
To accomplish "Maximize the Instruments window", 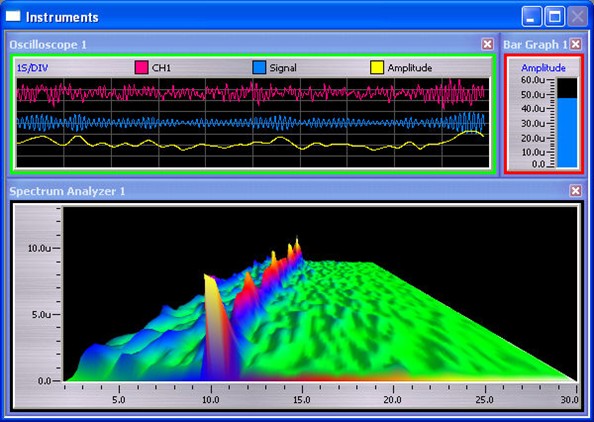I will [555, 17].
